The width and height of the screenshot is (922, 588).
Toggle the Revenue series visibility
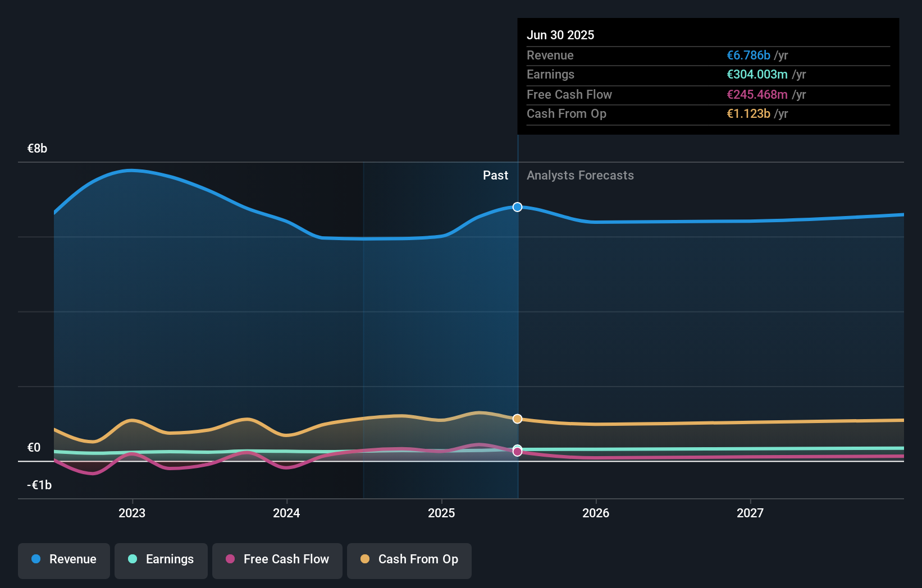point(63,560)
